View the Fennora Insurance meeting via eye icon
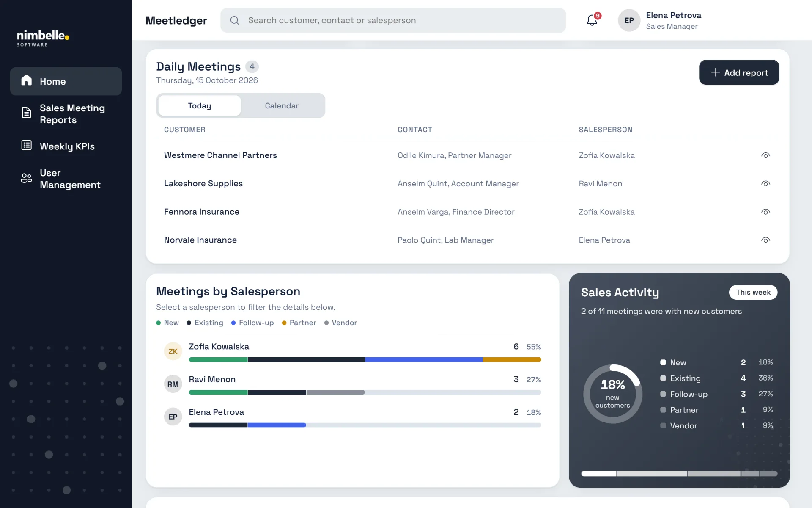The height and width of the screenshot is (508, 812). click(765, 212)
